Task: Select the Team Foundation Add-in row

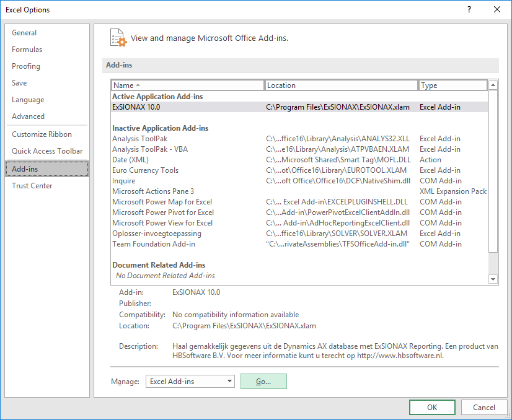Action: click(299, 244)
